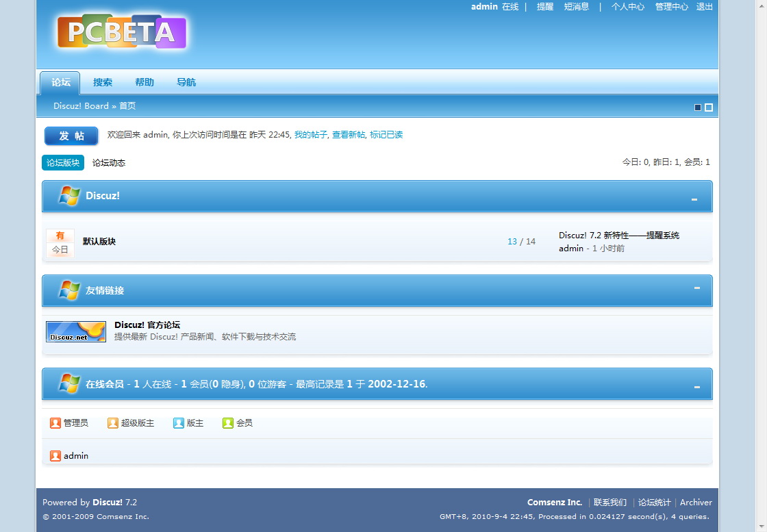The width and height of the screenshot is (767, 532).
Task: Open 短消息 in the header
Action: (577, 6)
